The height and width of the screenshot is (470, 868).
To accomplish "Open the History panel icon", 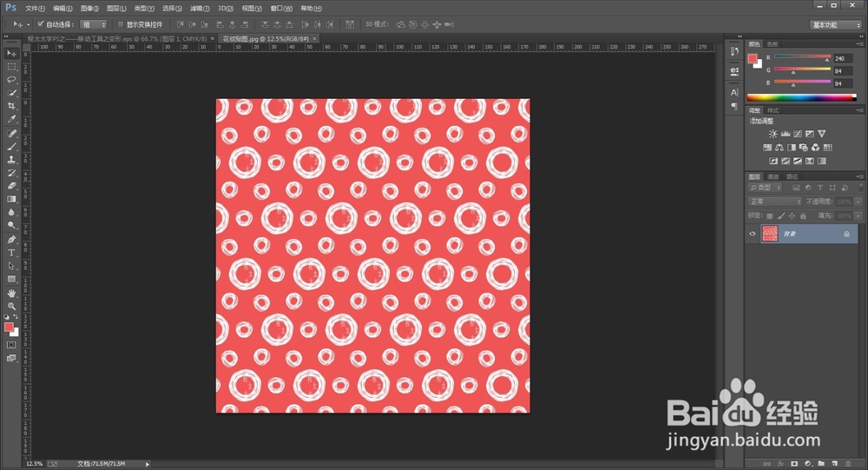I will coord(734,51).
